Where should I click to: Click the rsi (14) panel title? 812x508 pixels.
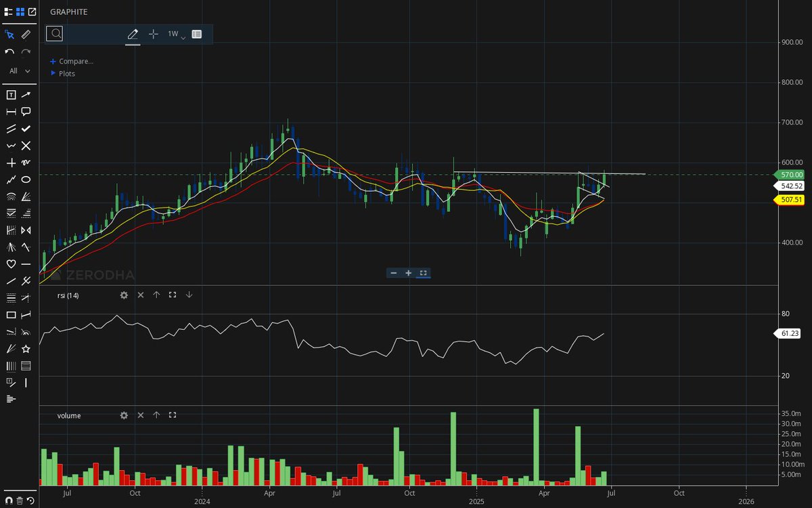point(68,295)
